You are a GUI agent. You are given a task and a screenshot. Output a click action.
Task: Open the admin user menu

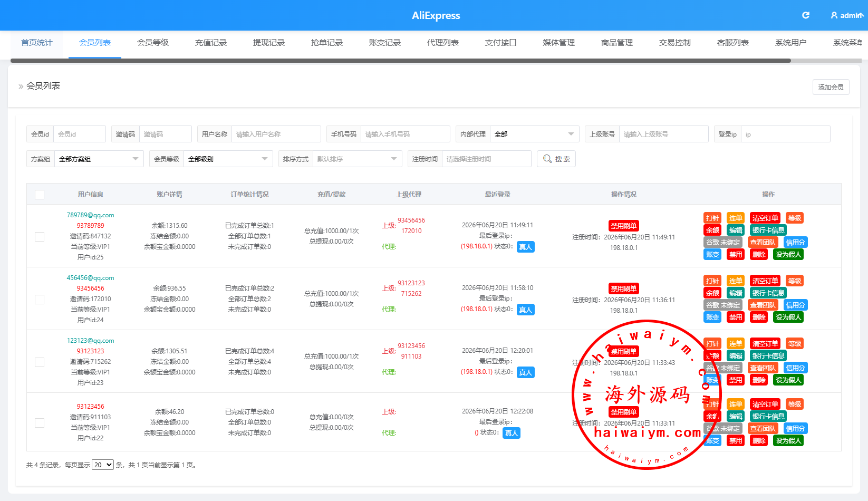coord(847,15)
